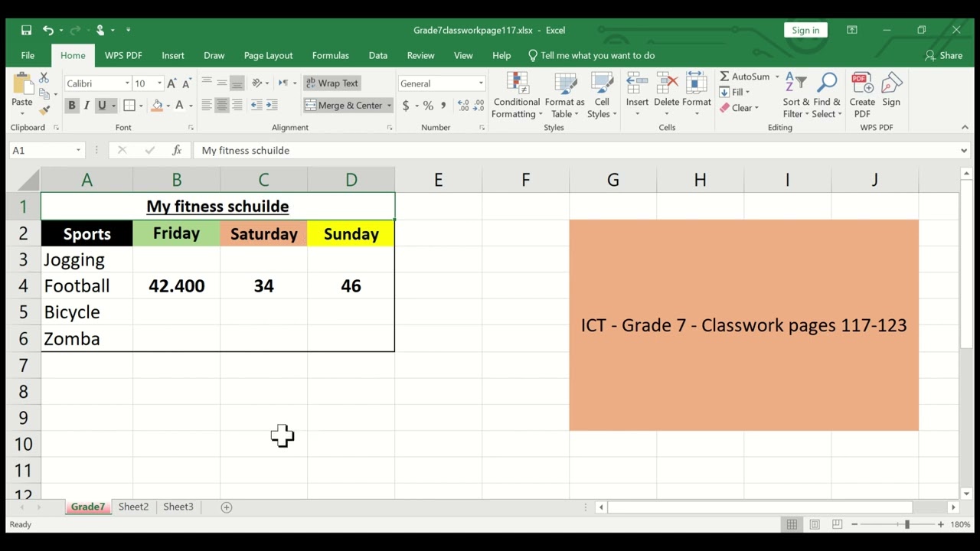
Task: Click the Sign in button
Action: [x=805, y=30]
